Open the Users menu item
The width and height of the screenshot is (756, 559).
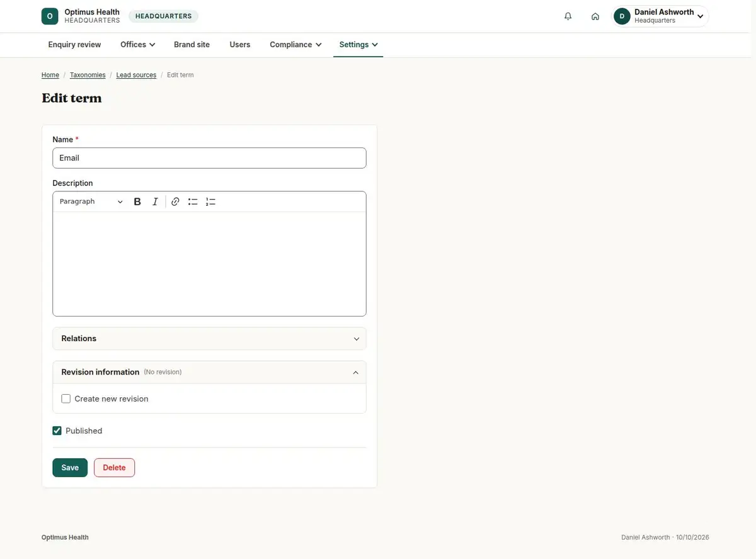click(240, 45)
